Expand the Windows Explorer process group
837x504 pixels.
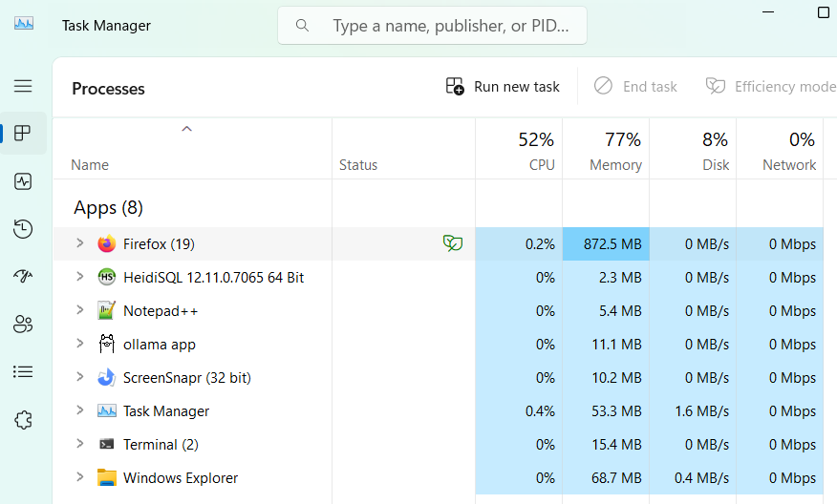click(x=80, y=477)
